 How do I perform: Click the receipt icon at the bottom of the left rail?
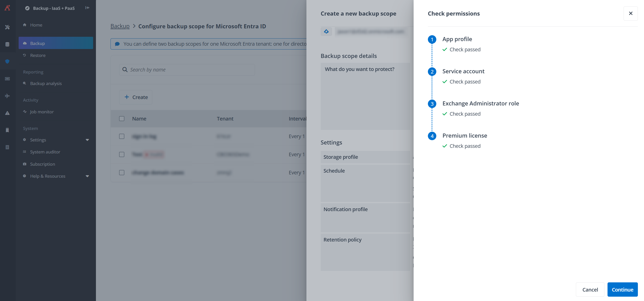[7, 147]
